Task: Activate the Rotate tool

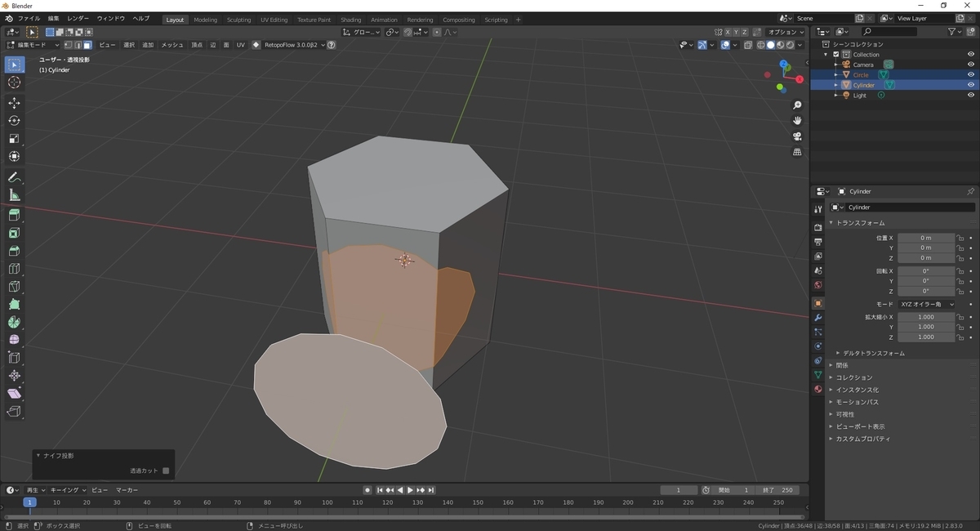Action: 14,121
